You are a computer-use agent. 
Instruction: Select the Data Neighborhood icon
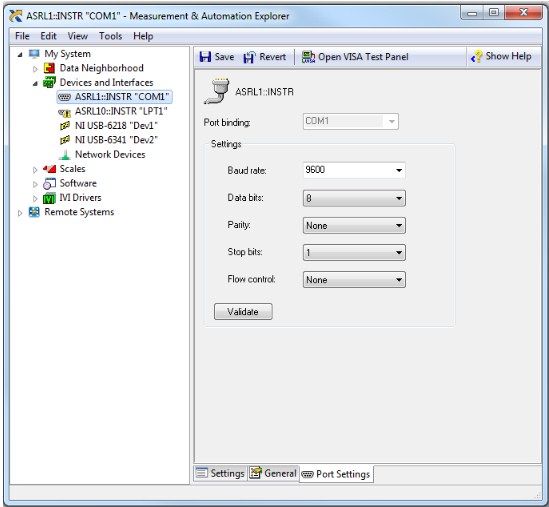point(49,68)
